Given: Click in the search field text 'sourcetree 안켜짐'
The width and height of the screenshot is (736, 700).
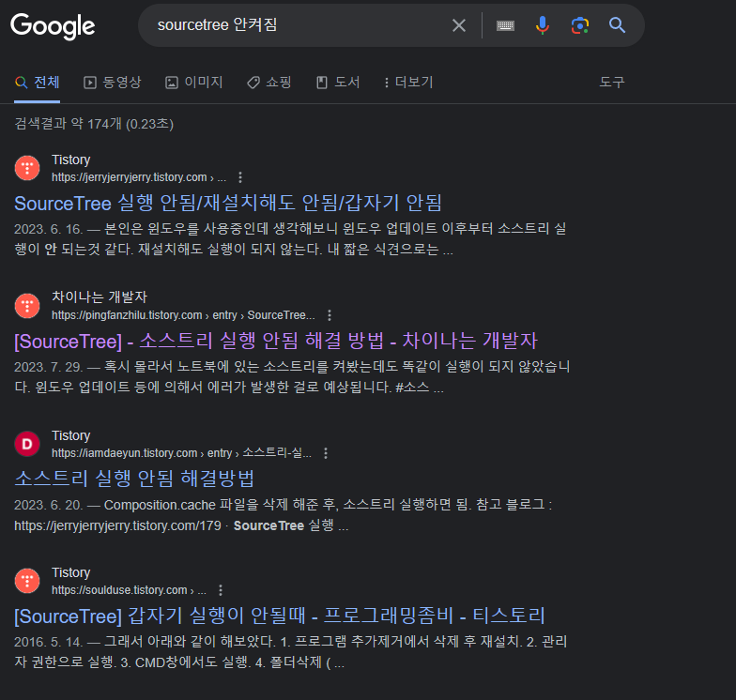Looking at the screenshot, I should click(x=218, y=24).
